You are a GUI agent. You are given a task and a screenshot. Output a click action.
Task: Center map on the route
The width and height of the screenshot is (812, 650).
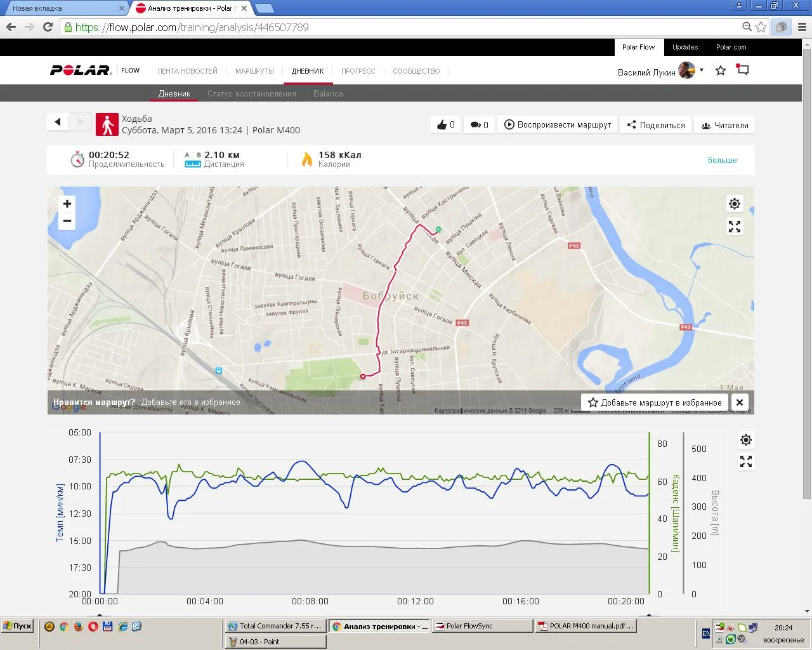[734, 204]
